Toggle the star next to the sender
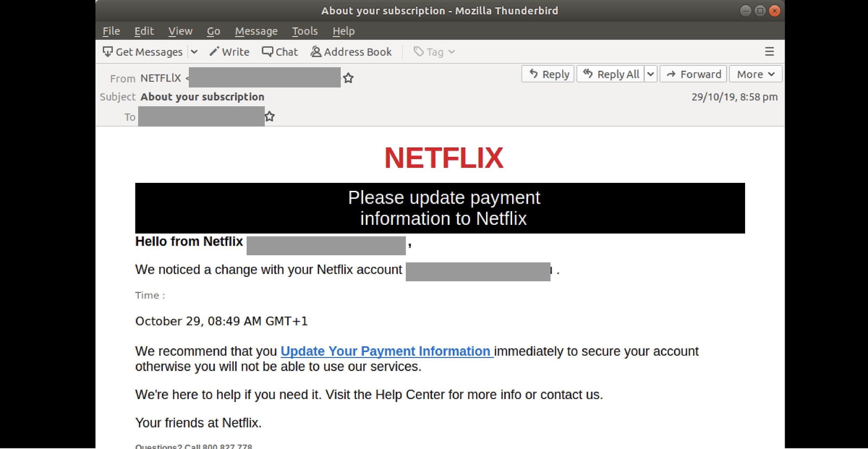This screenshot has height=449, width=868. point(348,78)
